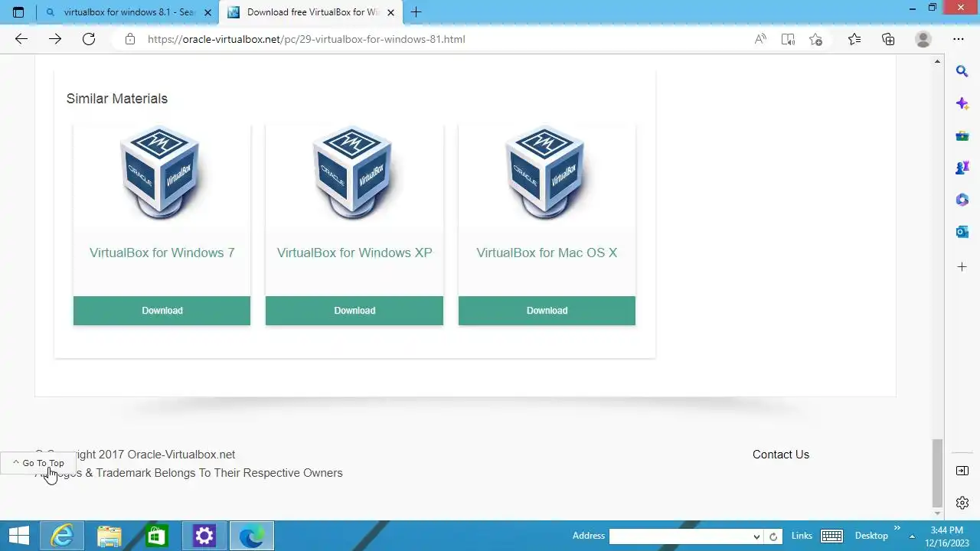This screenshot has height=551, width=980.
Task: Close the virtualbox search results tab
Action: [x=207, y=12]
